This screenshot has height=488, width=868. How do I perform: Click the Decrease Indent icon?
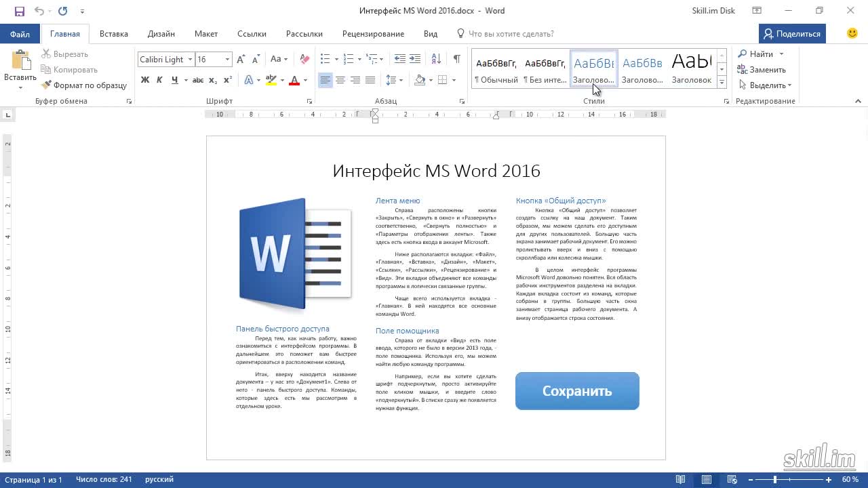[x=400, y=60]
